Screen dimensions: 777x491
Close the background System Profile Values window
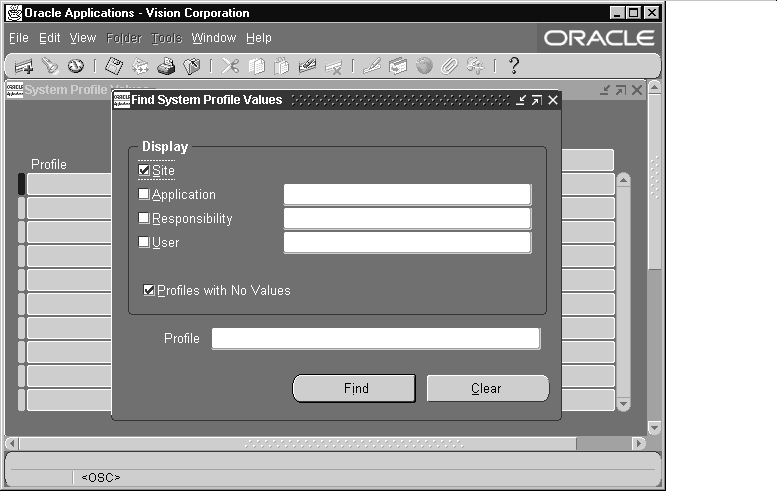(x=637, y=90)
